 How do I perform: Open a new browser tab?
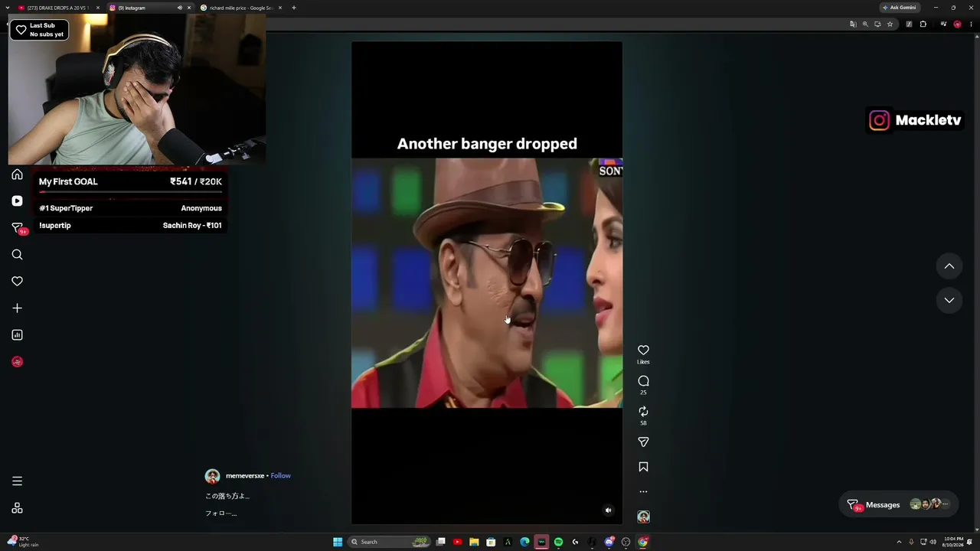tap(294, 8)
